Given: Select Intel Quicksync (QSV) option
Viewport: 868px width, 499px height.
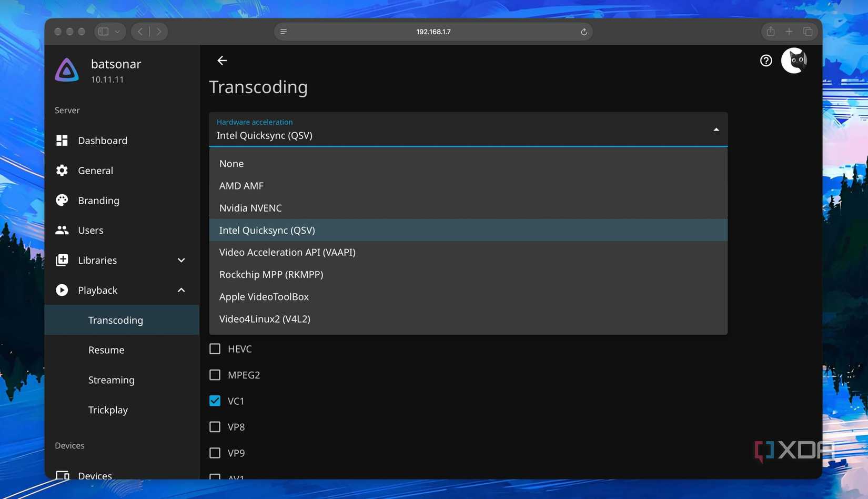Looking at the screenshot, I should pyautogui.click(x=468, y=230).
